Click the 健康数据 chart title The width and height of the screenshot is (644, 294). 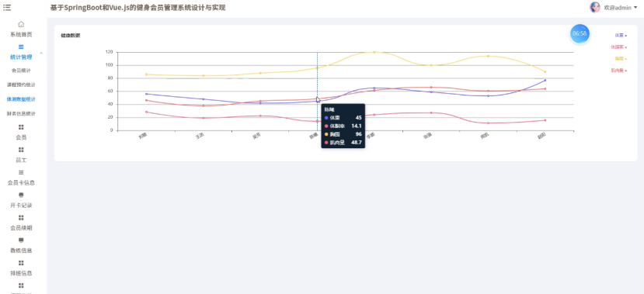coord(71,36)
